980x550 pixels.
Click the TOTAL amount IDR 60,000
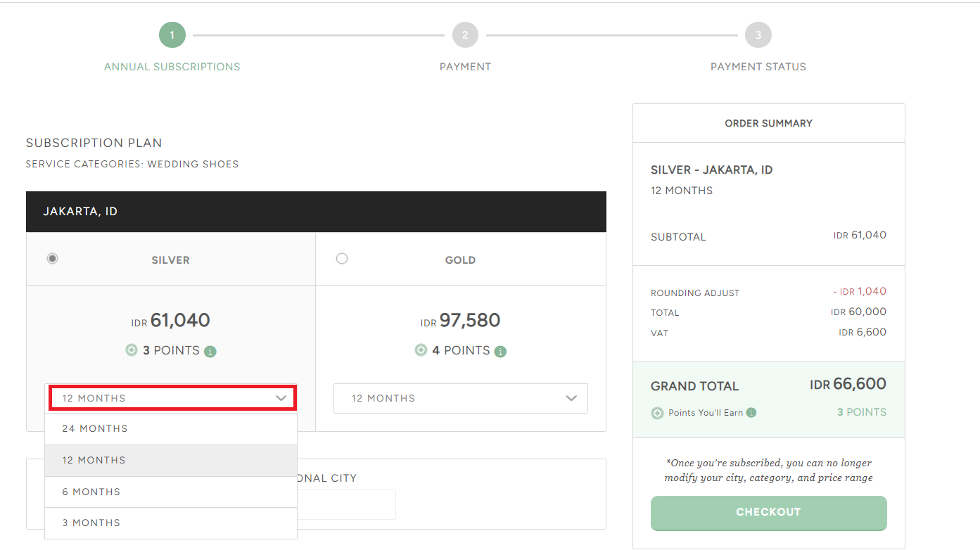(858, 312)
